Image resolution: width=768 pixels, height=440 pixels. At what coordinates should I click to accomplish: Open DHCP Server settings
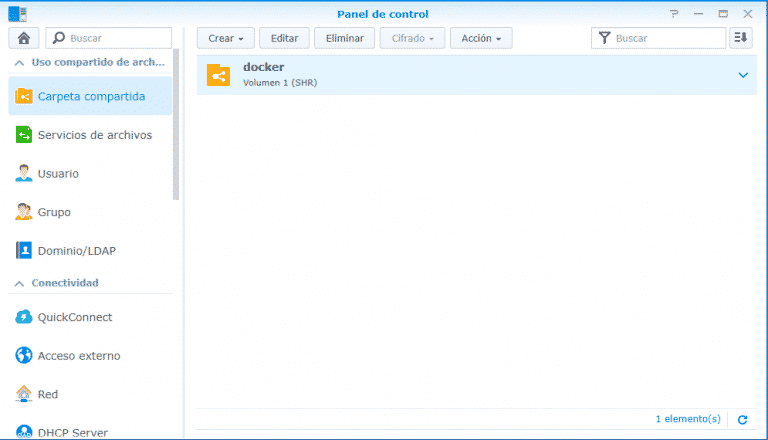pos(72,432)
